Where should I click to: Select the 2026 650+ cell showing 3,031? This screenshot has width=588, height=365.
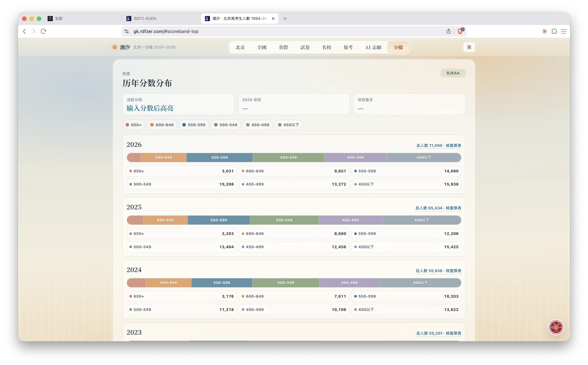pyautogui.click(x=181, y=171)
